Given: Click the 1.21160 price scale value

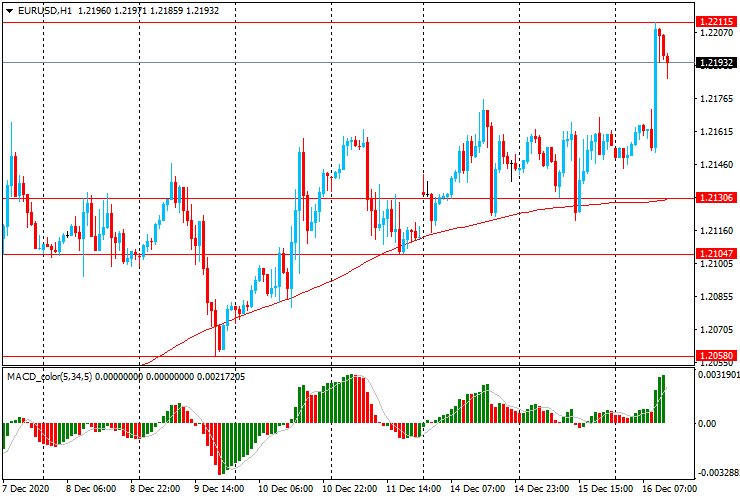Looking at the screenshot, I should click(717, 230).
